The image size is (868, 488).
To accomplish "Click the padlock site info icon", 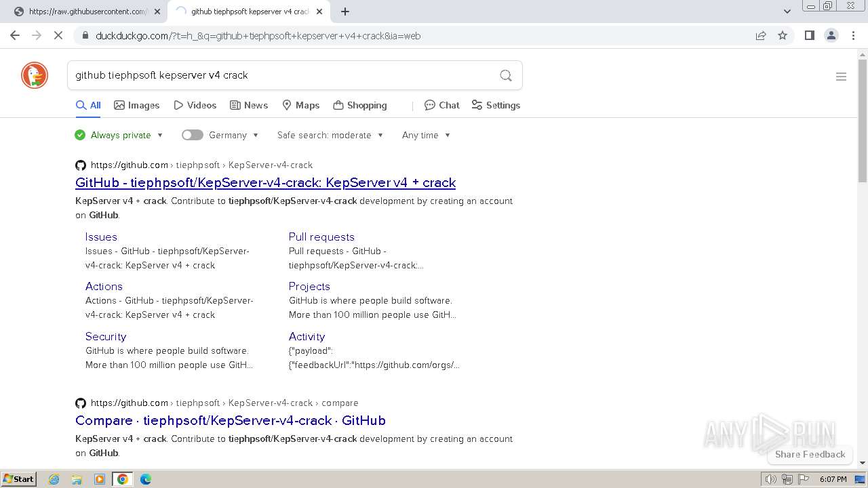I will (85, 35).
